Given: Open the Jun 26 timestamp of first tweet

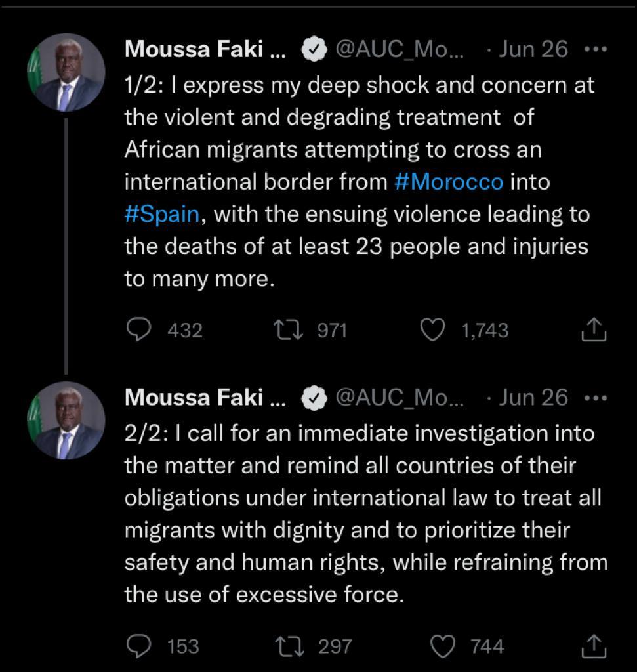Looking at the screenshot, I should coord(533,50).
